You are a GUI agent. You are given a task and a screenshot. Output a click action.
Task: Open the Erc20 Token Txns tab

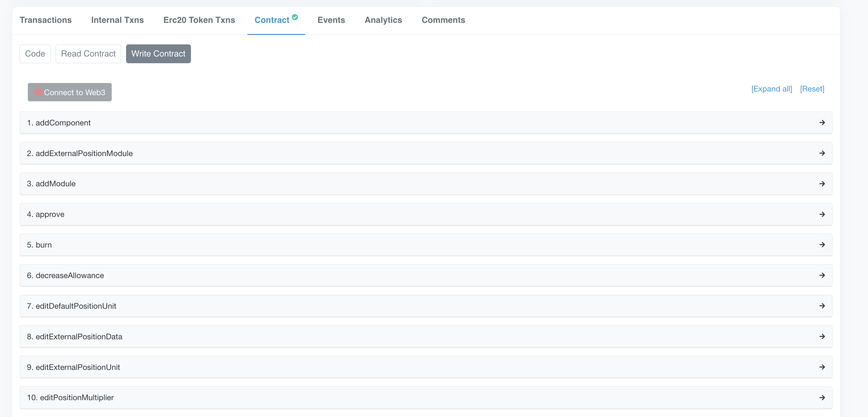click(x=199, y=20)
